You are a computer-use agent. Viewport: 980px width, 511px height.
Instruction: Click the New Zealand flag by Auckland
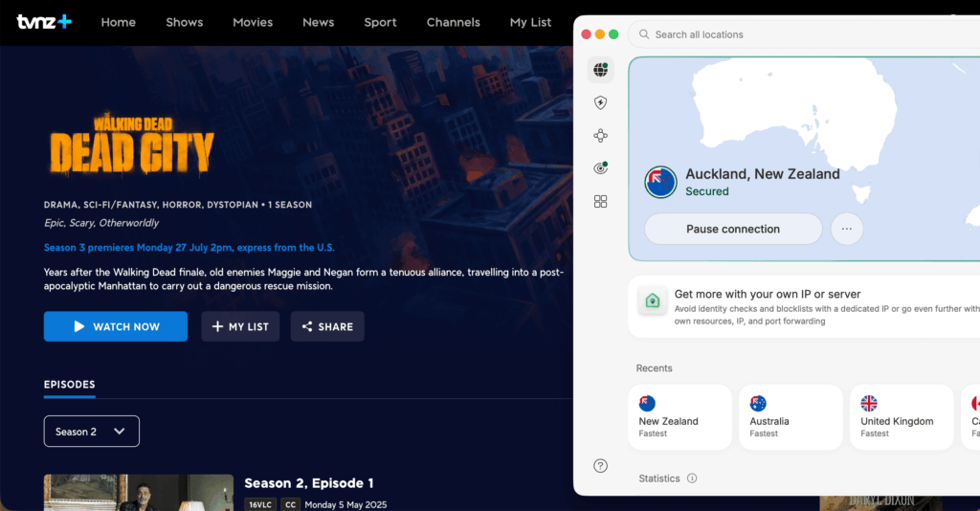[660, 183]
